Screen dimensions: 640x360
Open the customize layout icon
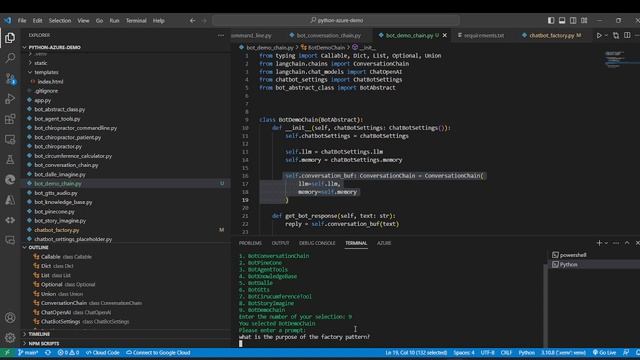tap(584, 20)
